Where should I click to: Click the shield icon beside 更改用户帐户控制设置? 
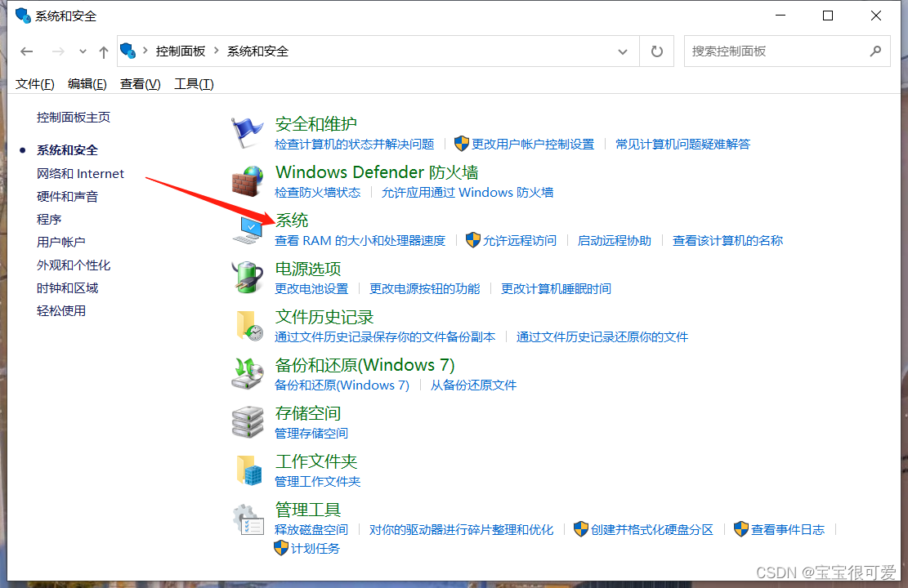pos(462,144)
